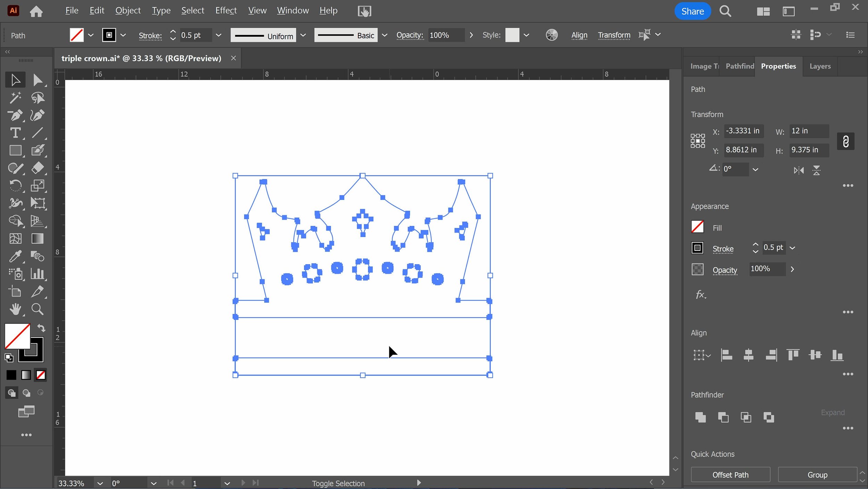868x489 pixels.
Task: Click the Fill swatch in Appearance
Action: (697, 227)
